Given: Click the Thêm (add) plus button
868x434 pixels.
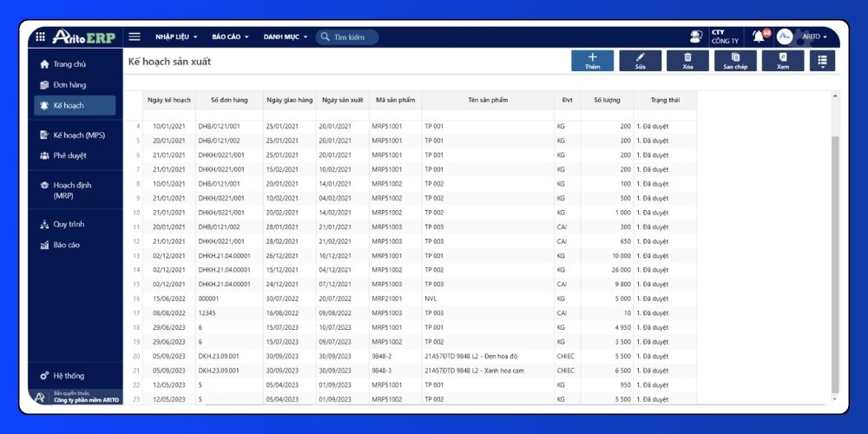Looking at the screenshot, I should pyautogui.click(x=592, y=60).
